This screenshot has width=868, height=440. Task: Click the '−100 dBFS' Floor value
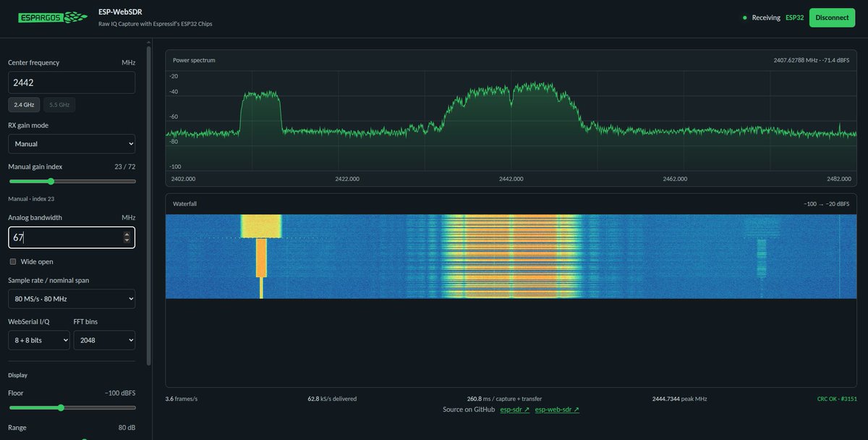click(120, 393)
